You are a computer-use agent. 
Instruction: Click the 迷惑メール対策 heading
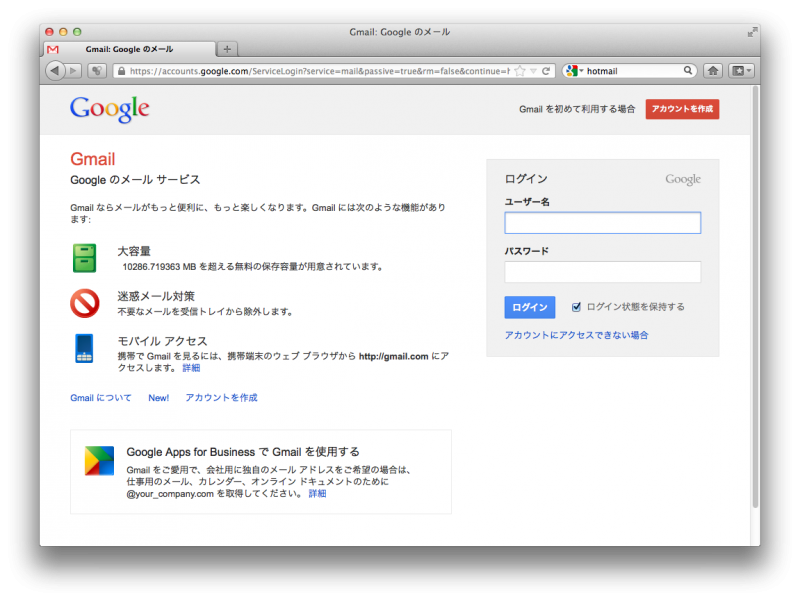pyautogui.click(x=156, y=296)
